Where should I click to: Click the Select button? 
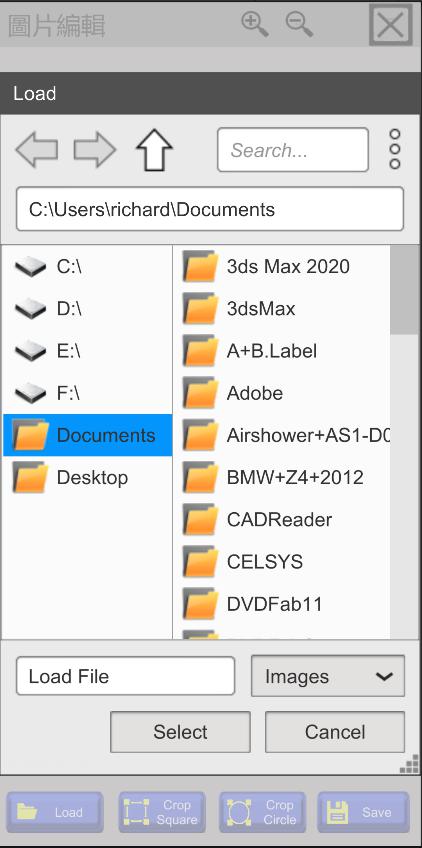pyautogui.click(x=180, y=732)
